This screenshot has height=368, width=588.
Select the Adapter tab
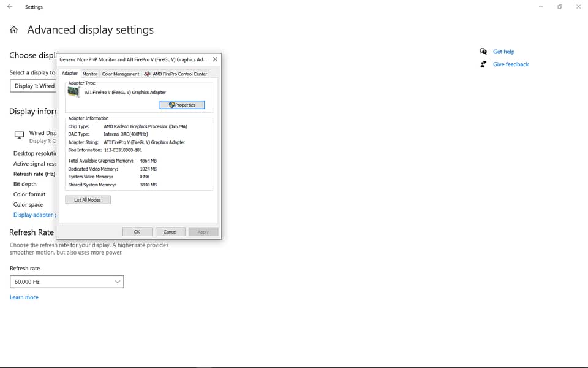click(70, 74)
